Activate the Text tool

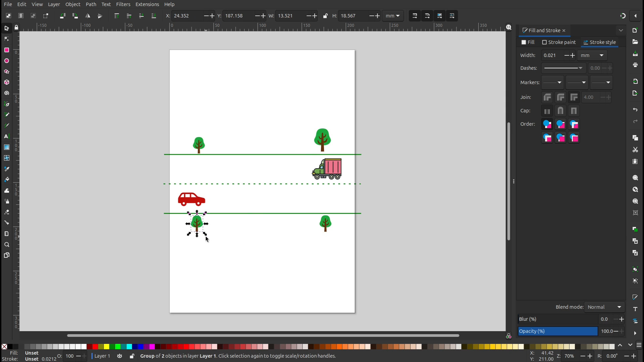tap(6, 136)
